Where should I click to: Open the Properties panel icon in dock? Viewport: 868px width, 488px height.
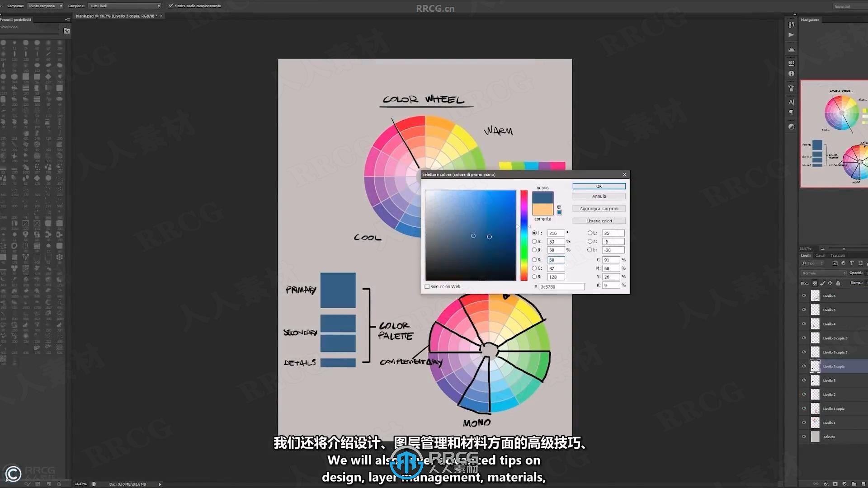point(791,63)
